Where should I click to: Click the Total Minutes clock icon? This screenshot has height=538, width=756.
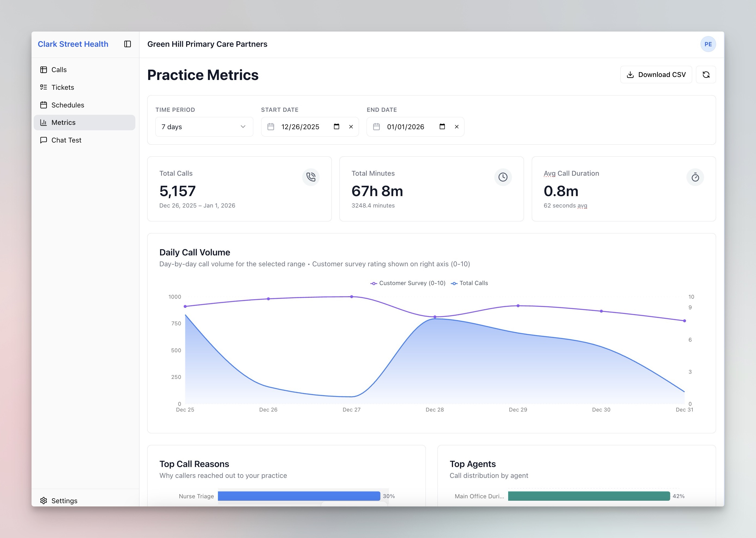503,177
